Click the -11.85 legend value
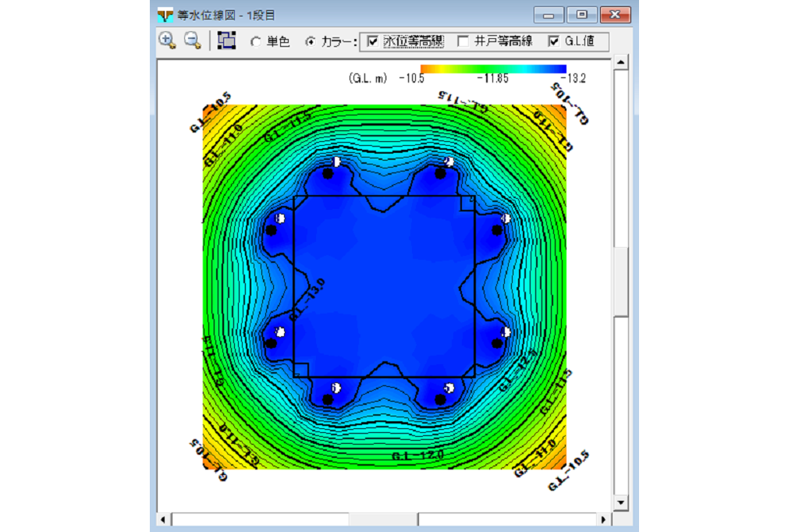799x532 pixels. [x=492, y=79]
